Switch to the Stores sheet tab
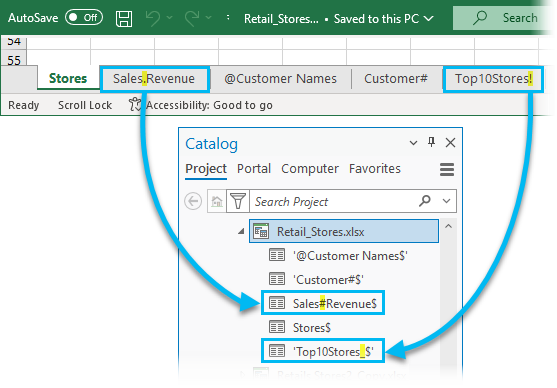Screen dimensions: 557x388 tap(67, 79)
